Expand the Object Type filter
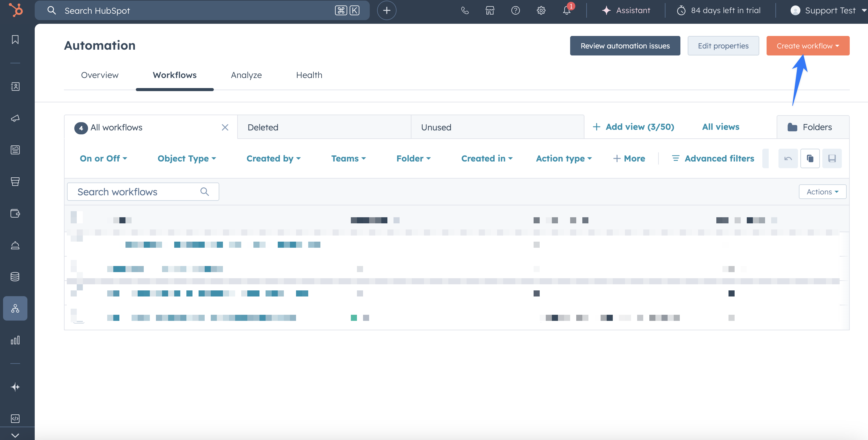Viewport: 868px width, 440px height. pos(187,158)
